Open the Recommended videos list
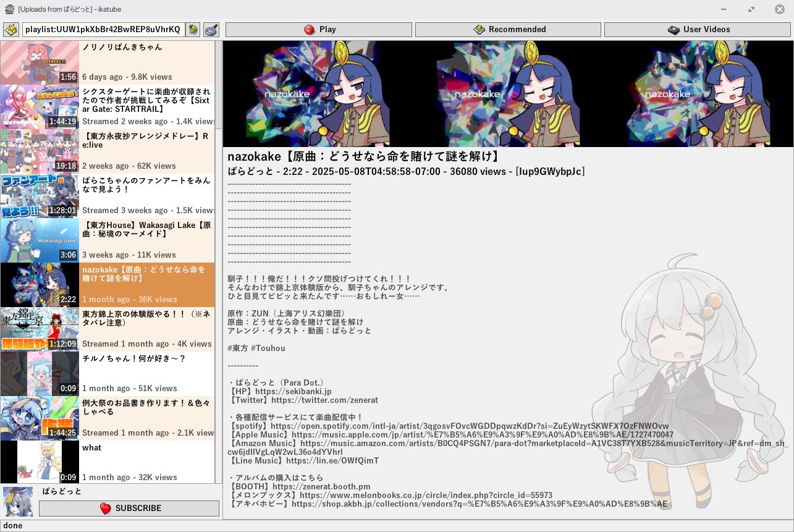Viewport: 794px width, 532px height. (x=508, y=30)
